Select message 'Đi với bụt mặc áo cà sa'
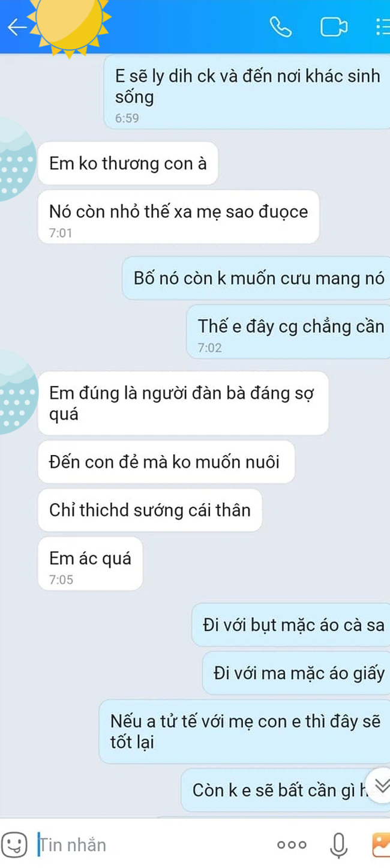The height and width of the screenshot is (868, 390). coord(291,625)
